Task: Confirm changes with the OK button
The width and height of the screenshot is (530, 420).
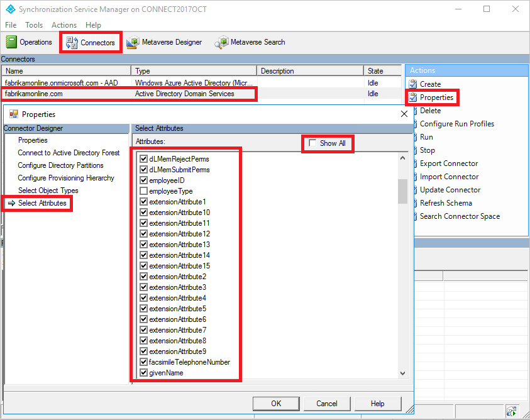Action: pos(276,403)
